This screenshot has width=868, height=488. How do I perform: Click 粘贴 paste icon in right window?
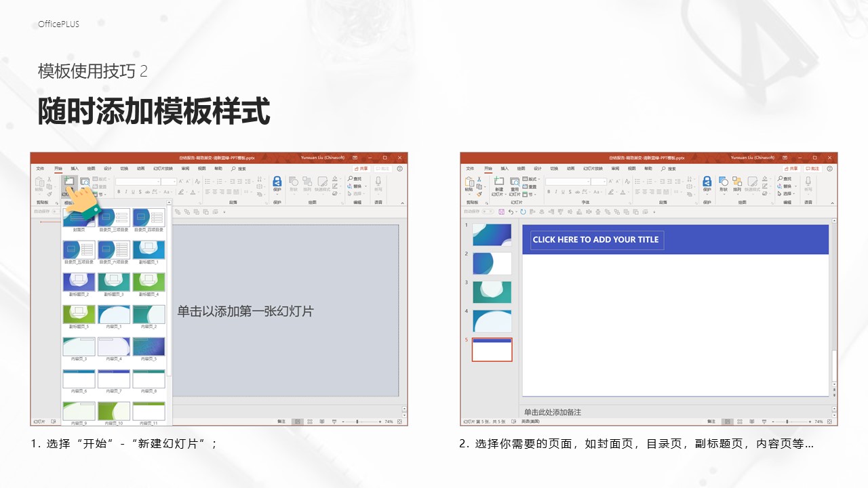[x=469, y=182]
